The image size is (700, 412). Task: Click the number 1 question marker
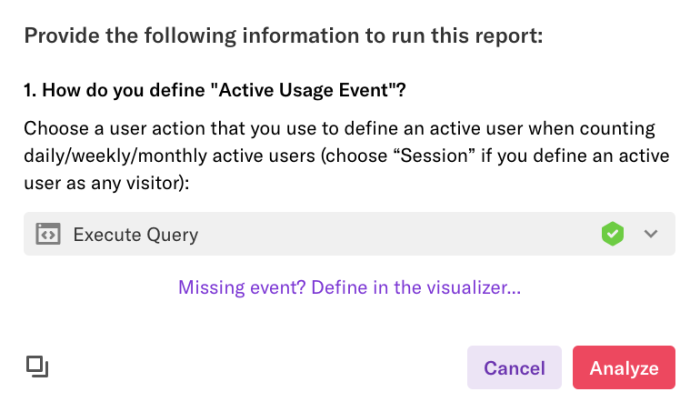[x=29, y=90]
